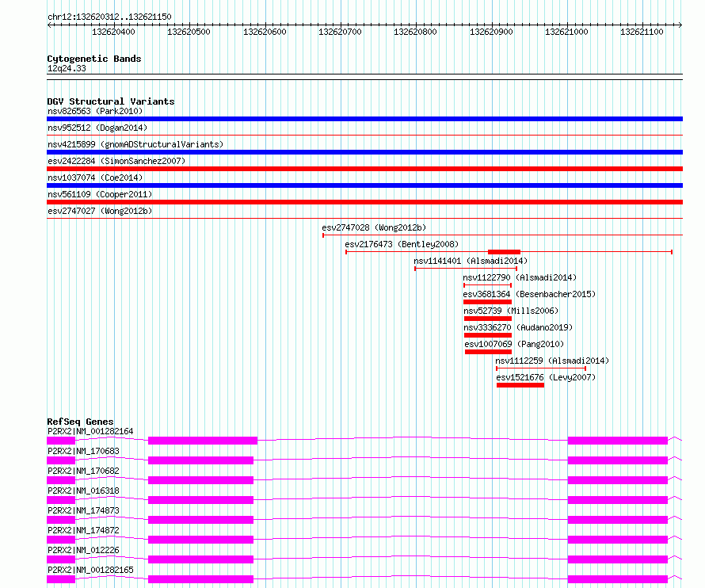Click ruler position 132620800
705x588 pixels.
point(415,32)
